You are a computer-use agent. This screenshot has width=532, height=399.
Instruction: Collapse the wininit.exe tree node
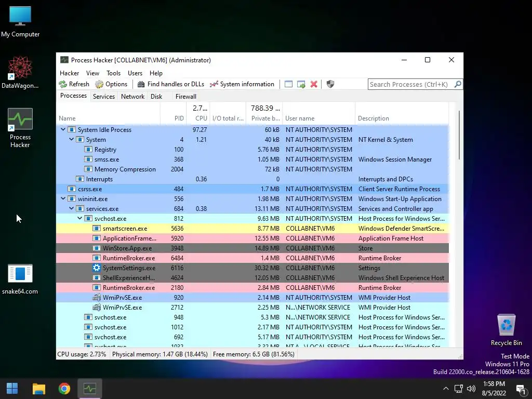click(63, 198)
